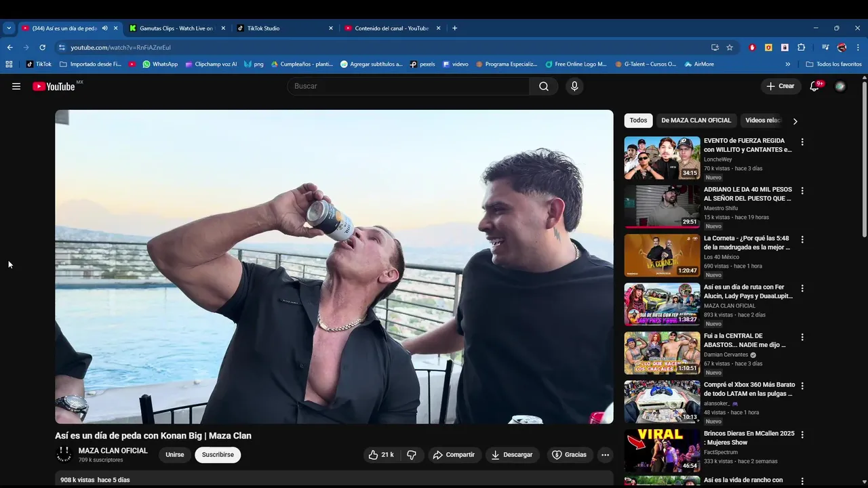Go back in browser history
This screenshot has height=488, width=868.
[9, 47]
